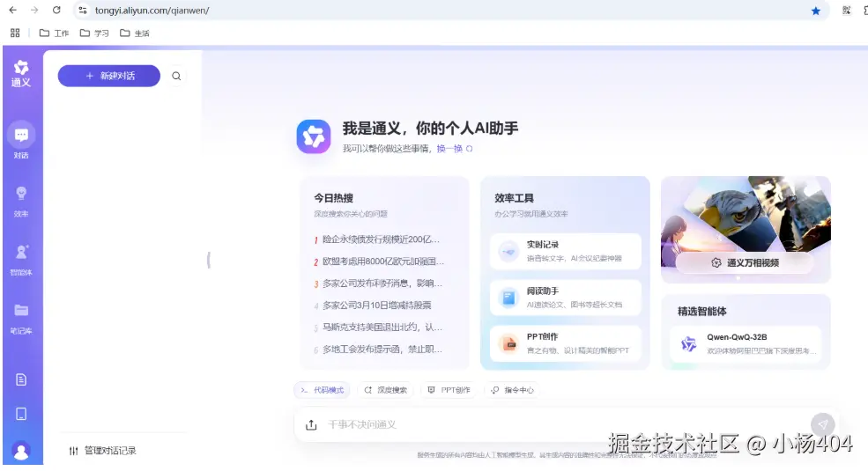Viewport: 868px width, 471px height.
Task: Open the 生活 bookmarks folder
Action: pyautogui.click(x=135, y=33)
